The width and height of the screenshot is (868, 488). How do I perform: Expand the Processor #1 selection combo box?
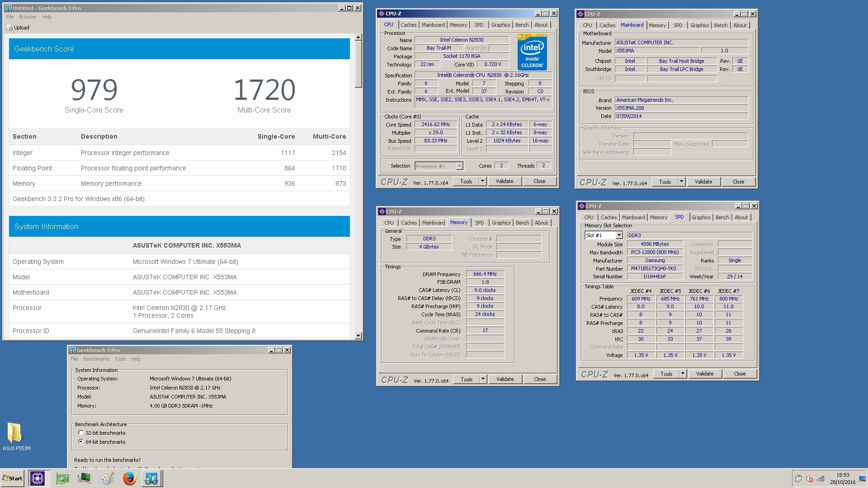(459, 166)
